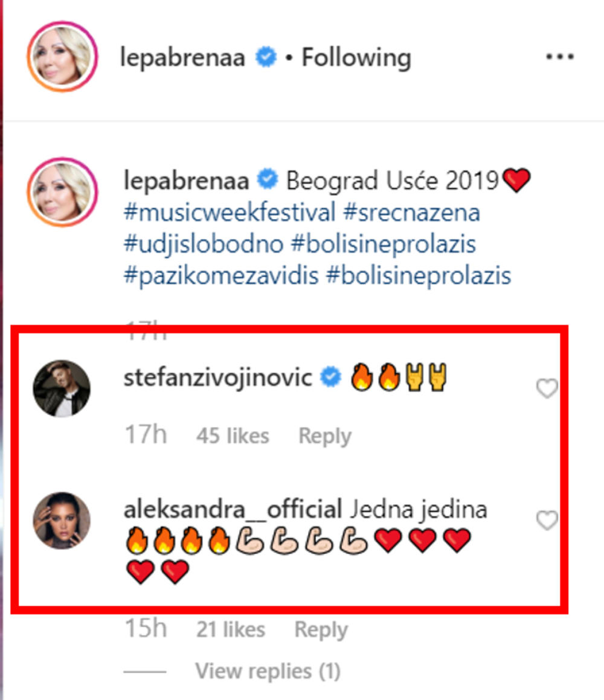The width and height of the screenshot is (604, 700).
Task: Open stefanzivojinovic's profile picture
Action: pyautogui.click(x=62, y=388)
